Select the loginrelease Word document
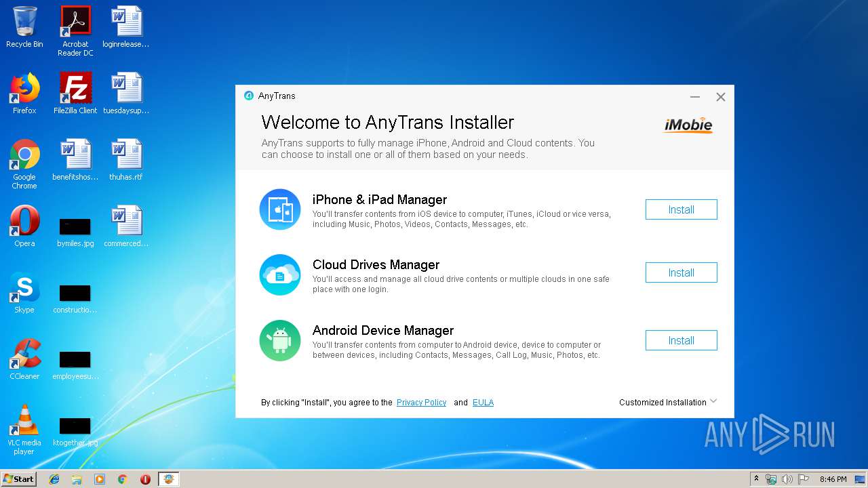Viewport: 868px width, 488px height. [x=126, y=27]
